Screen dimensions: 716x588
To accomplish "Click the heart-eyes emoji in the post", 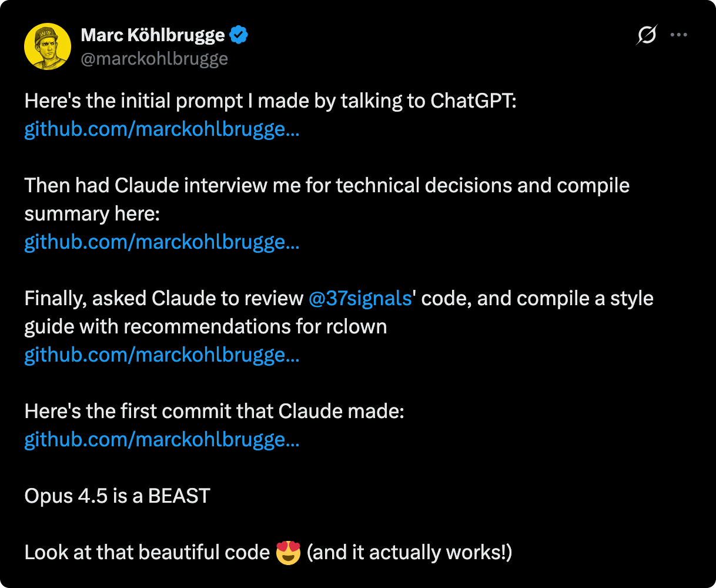I will [x=288, y=553].
